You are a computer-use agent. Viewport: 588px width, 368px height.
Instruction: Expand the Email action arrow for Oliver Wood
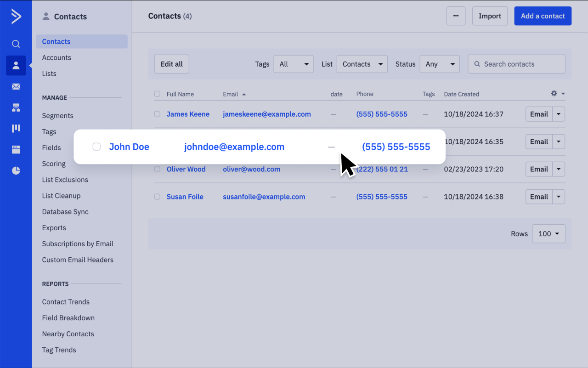pyautogui.click(x=559, y=169)
